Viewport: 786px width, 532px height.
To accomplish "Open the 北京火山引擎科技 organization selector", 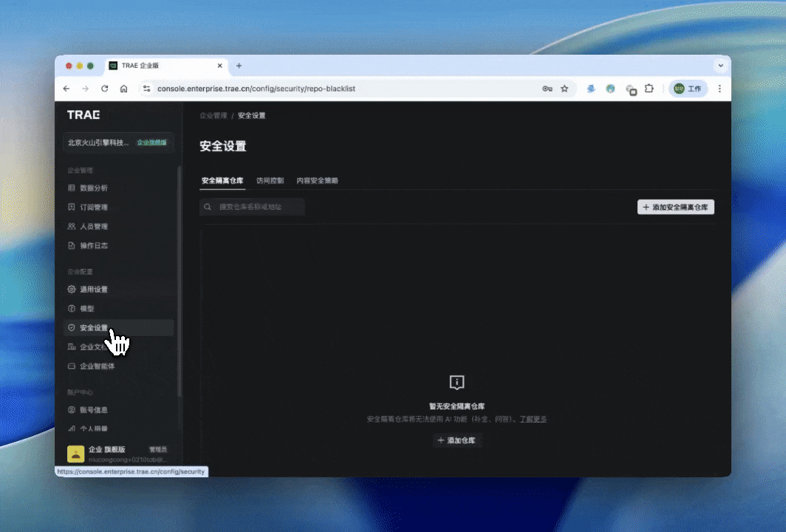I will (x=118, y=143).
